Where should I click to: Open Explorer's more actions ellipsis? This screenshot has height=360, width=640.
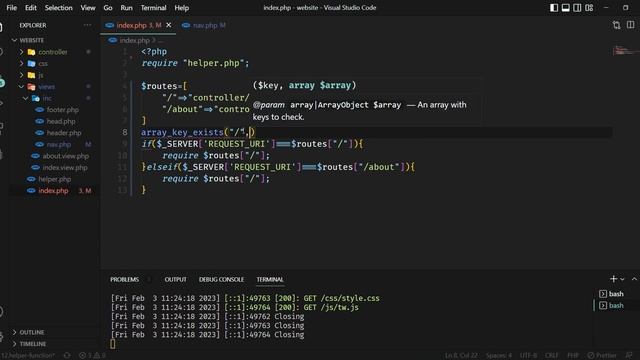coord(87,25)
